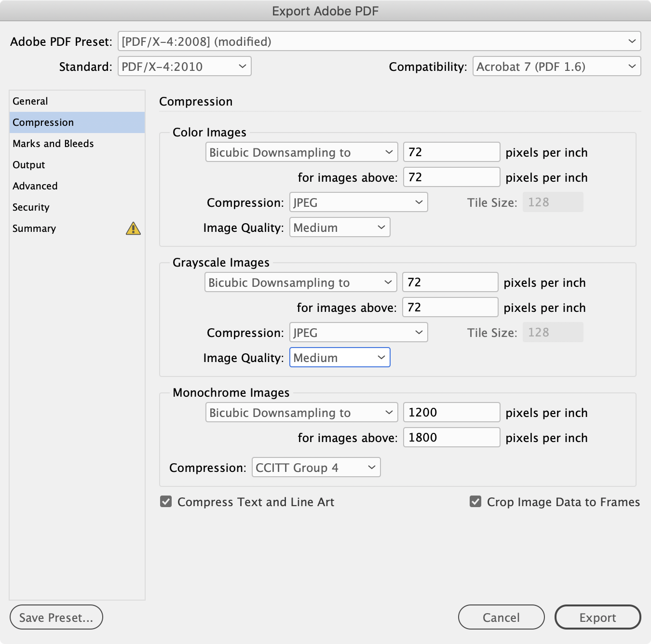This screenshot has height=644, width=651.
Task: Disable Compress Text and Line Art
Action: 166,502
